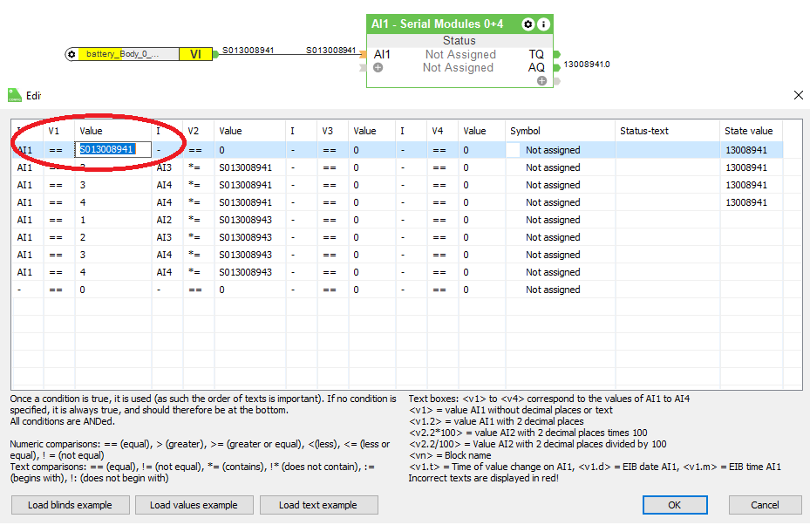Click V2 value S013008941 in row with 3
The height and width of the screenshot is (532, 810).
coord(245,185)
